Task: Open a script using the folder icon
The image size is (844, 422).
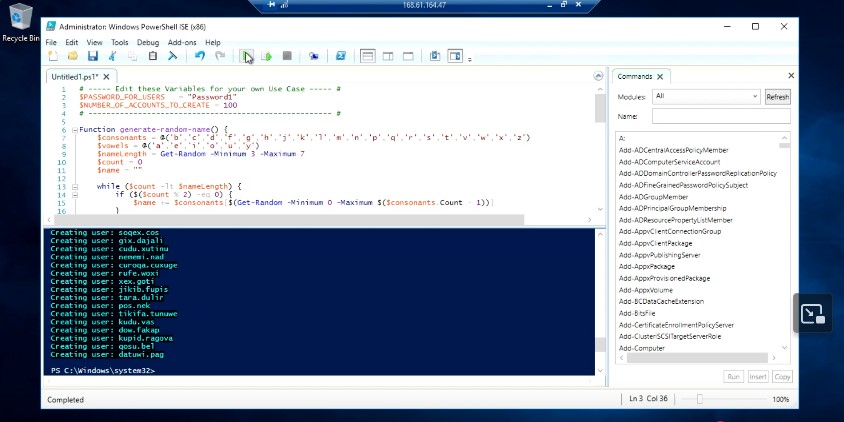Action: (x=73, y=56)
